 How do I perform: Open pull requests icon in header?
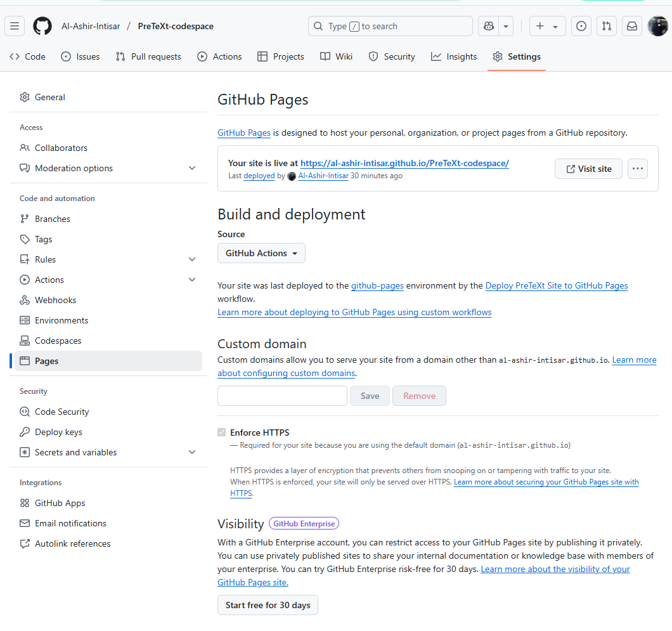(607, 26)
